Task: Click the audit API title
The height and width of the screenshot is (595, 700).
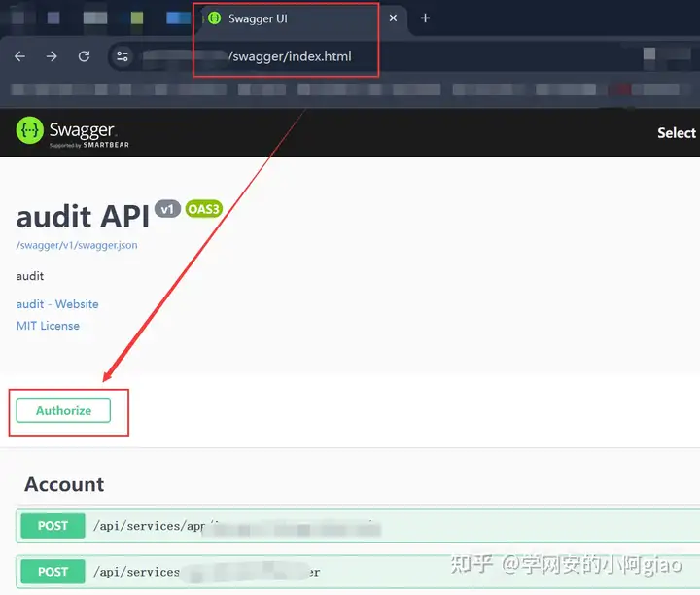Action: (83, 217)
